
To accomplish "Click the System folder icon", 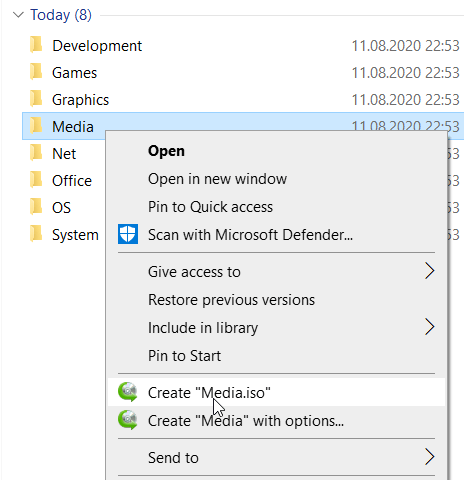I will coord(36,234).
